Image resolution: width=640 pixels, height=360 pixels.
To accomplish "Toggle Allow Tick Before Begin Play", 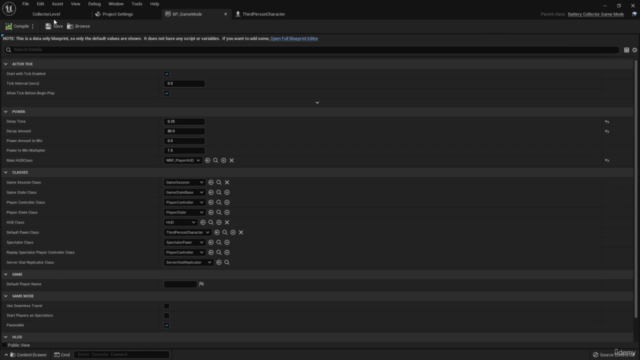I will pos(167,93).
